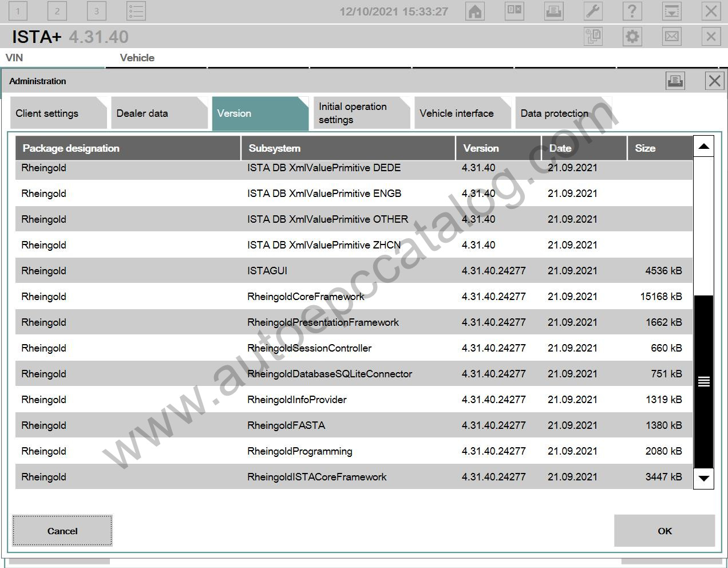Click the 4536 kB size value
The width and height of the screenshot is (728, 568).
point(663,271)
